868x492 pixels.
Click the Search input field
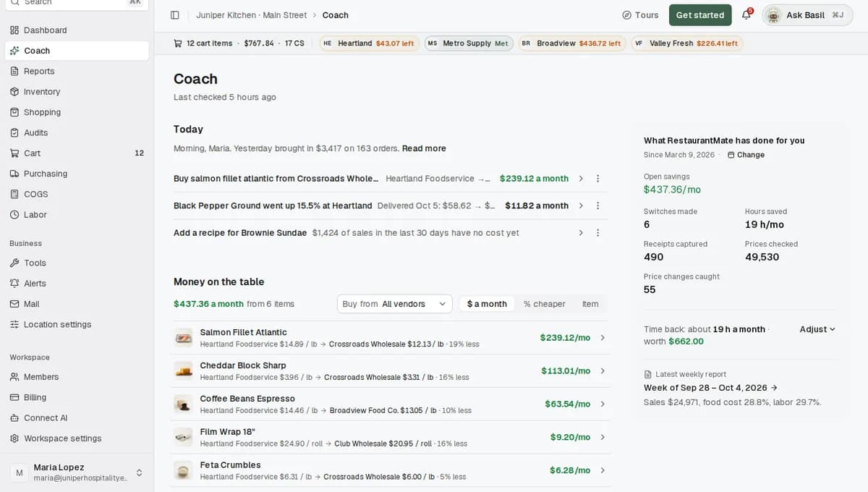point(77,3)
